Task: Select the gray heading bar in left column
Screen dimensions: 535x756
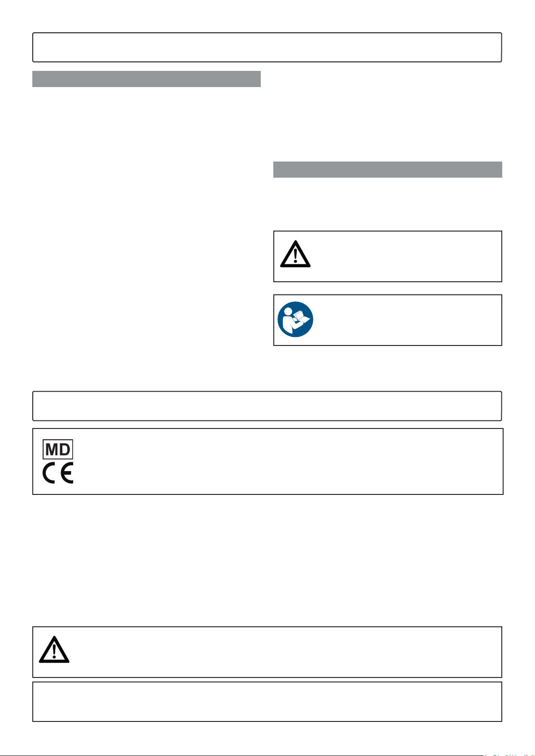Action: 146,79
